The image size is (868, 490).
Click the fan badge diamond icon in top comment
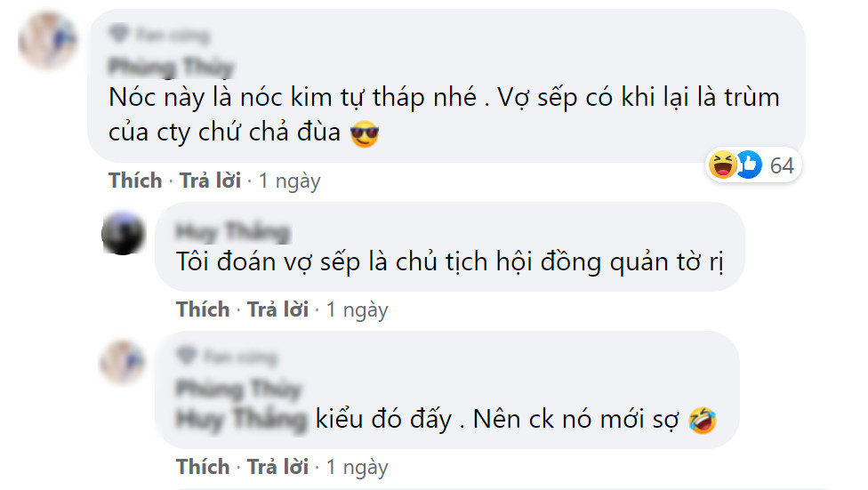pyautogui.click(x=119, y=35)
